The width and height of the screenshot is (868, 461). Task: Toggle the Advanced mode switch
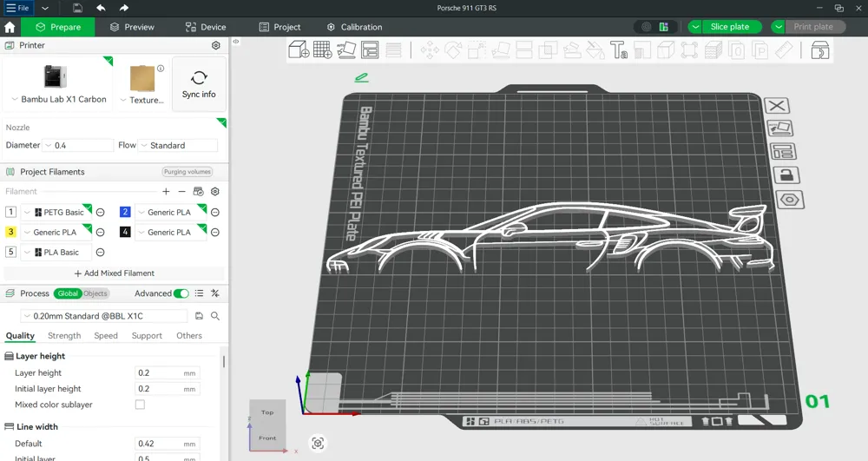(x=181, y=293)
